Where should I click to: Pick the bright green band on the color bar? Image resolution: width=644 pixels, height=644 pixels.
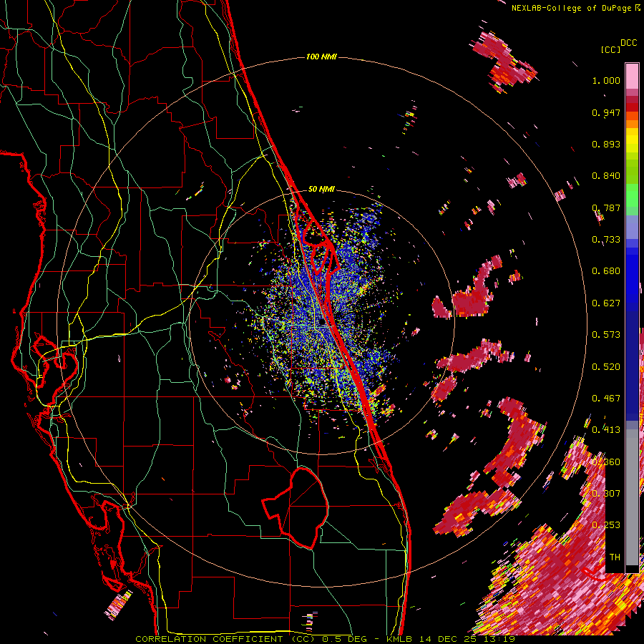[x=632, y=195]
